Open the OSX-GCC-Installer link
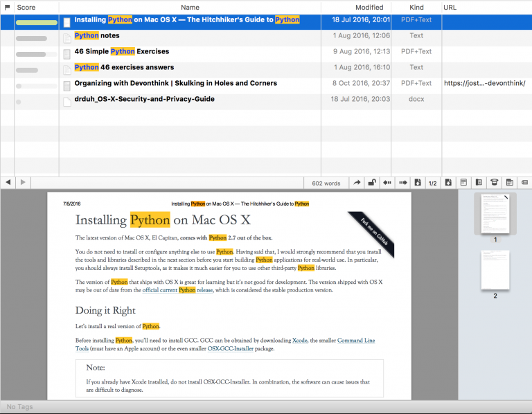This screenshot has width=532, height=414. tap(231, 348)
